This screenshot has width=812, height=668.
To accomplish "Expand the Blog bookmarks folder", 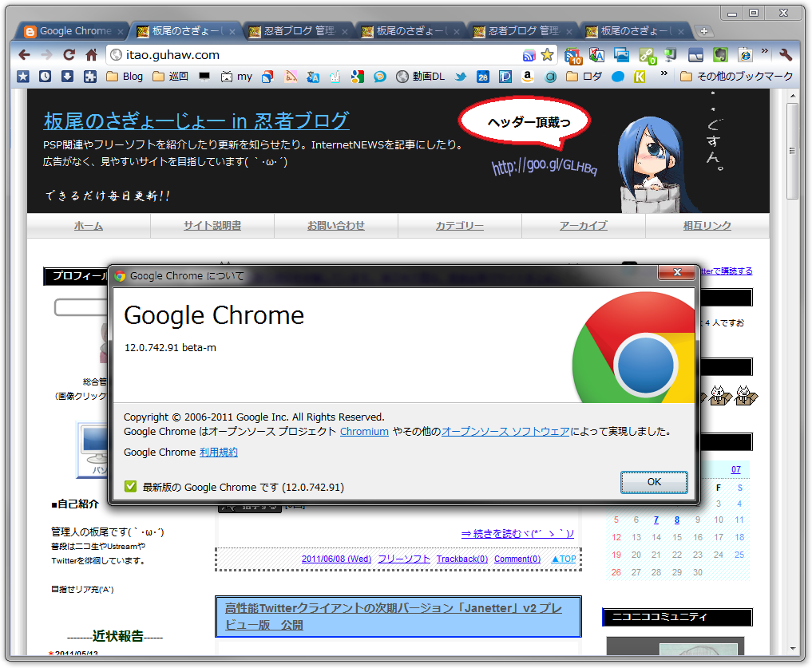I will [125, 77].
